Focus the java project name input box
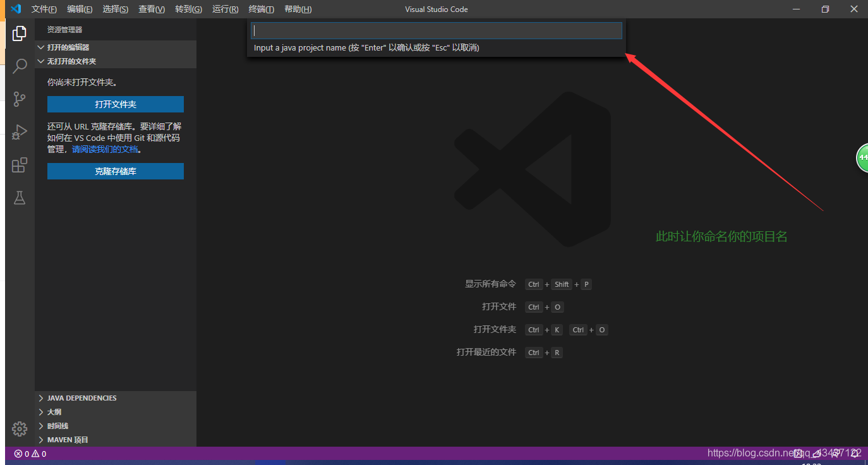 coord(437,30)
